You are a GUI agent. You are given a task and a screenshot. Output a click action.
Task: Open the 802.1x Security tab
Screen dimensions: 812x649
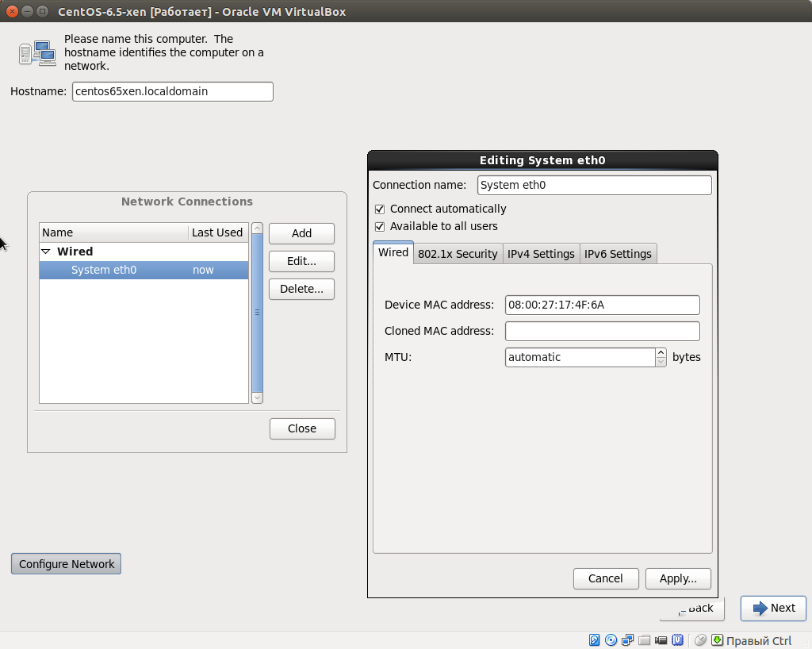pos(458,254)
